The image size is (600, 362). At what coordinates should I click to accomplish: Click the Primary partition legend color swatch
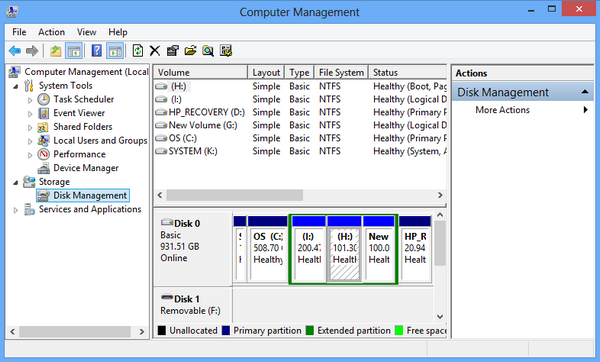226,330
